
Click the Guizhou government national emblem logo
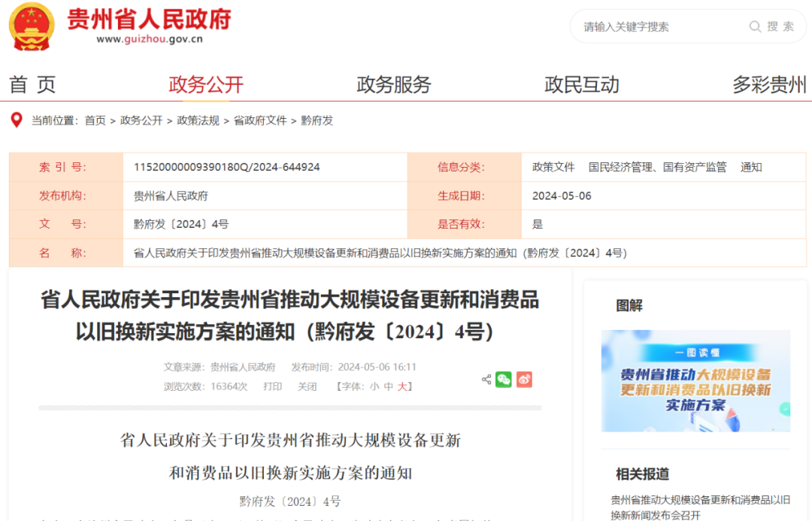pyautogui.click(x=32, y=26)
